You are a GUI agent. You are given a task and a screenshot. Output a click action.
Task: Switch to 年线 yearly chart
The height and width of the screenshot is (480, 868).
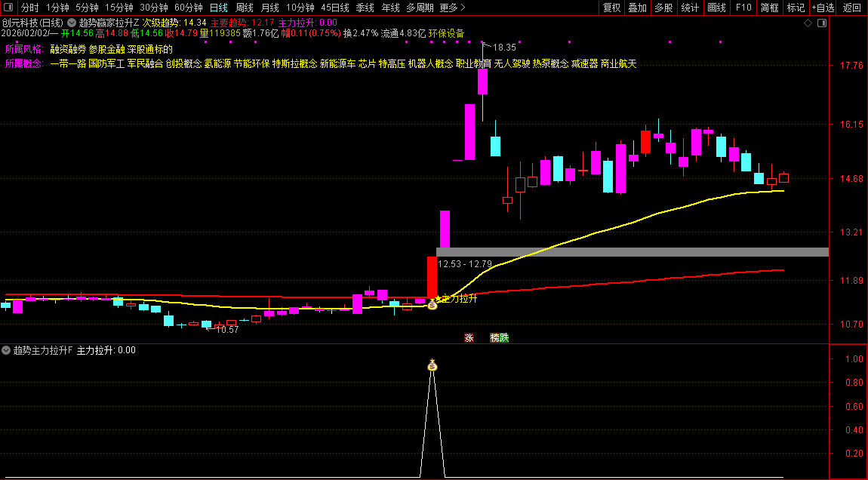(390, 8)
